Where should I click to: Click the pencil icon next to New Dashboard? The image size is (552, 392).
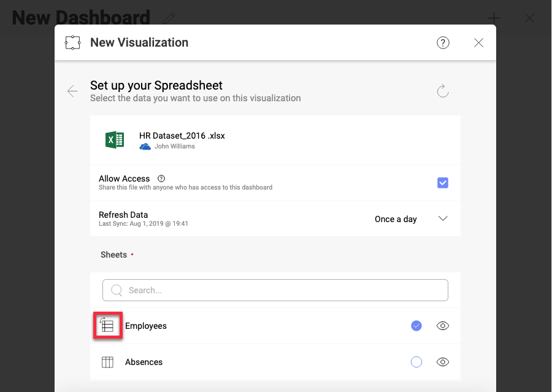[171, 18]
